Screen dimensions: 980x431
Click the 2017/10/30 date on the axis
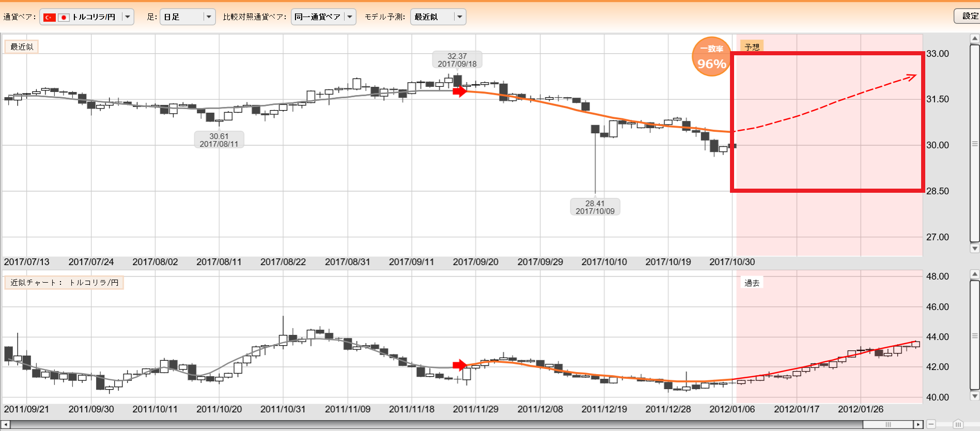point(732,262)
